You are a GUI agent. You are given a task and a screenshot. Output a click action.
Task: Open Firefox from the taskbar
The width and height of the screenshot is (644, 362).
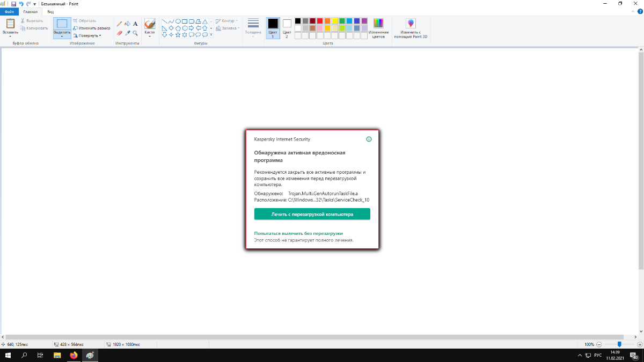[73, 355]
